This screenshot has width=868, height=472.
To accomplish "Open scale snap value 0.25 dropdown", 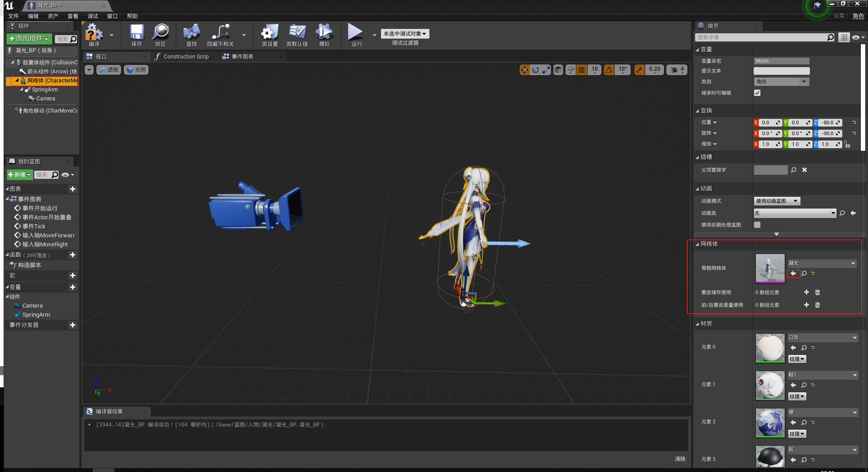I will (x=655, y=70).
